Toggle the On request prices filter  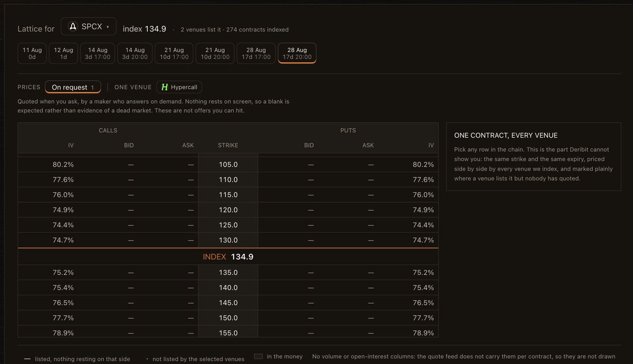click(x=73, y=87)
